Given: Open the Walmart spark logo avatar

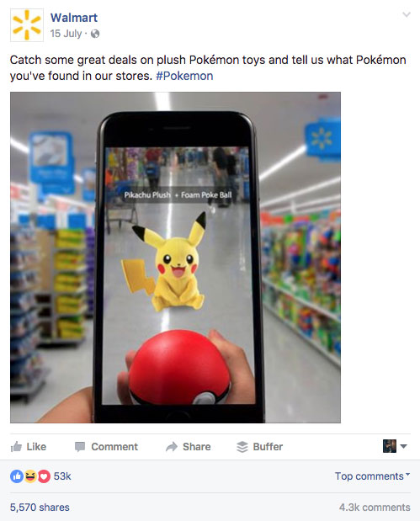Looking at the screenshot, I should pos(27,25).
